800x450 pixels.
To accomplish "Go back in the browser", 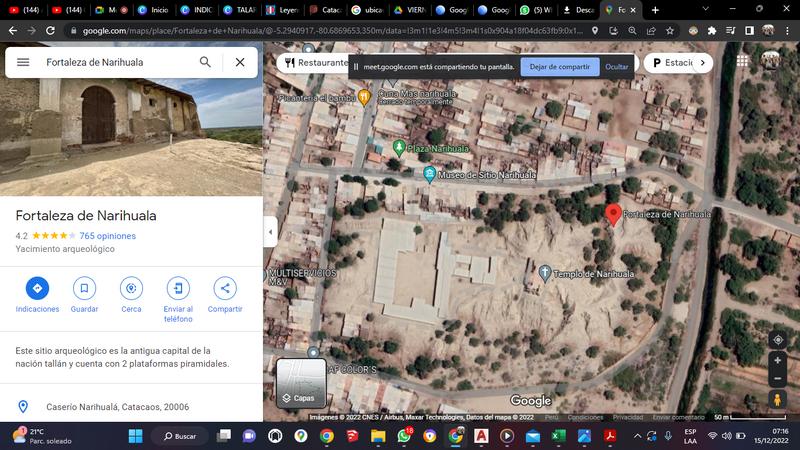I will click(13, 31).
